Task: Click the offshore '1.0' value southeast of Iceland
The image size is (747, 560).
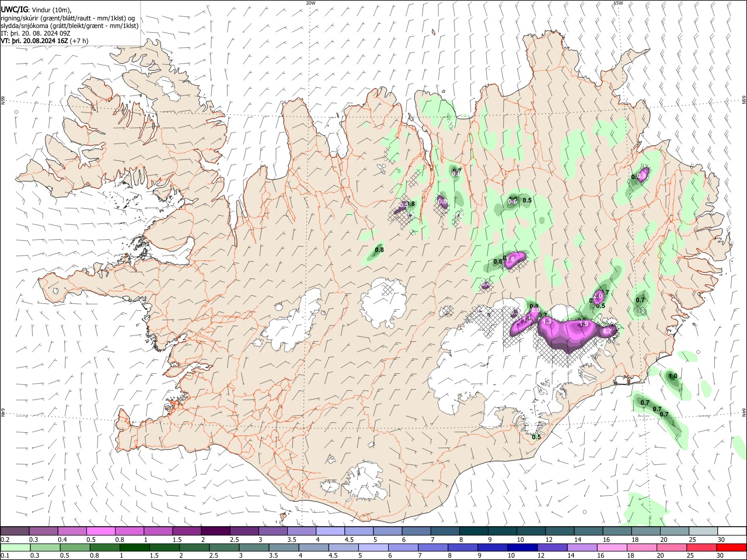Action: (x=672, y=376)
